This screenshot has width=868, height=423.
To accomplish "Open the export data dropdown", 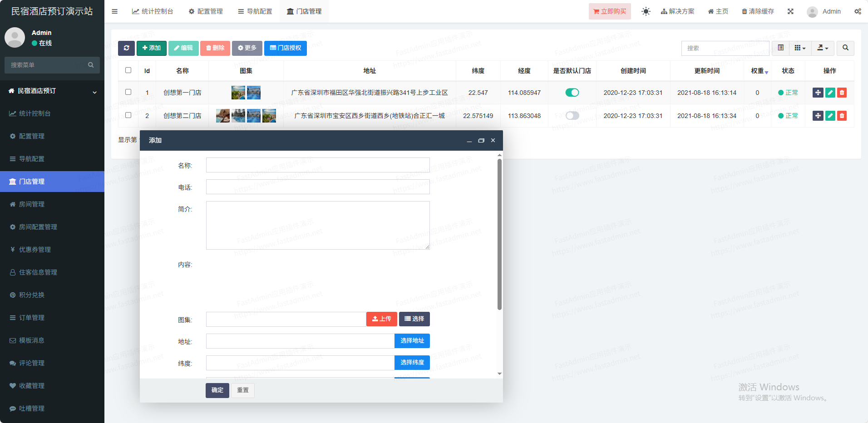I will click(823, 48).
